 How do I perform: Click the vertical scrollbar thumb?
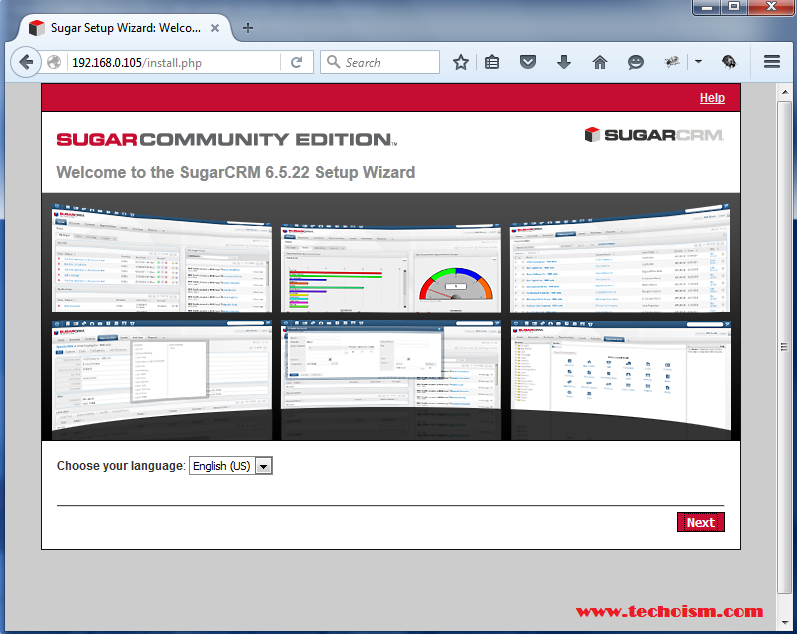[785, 347]
